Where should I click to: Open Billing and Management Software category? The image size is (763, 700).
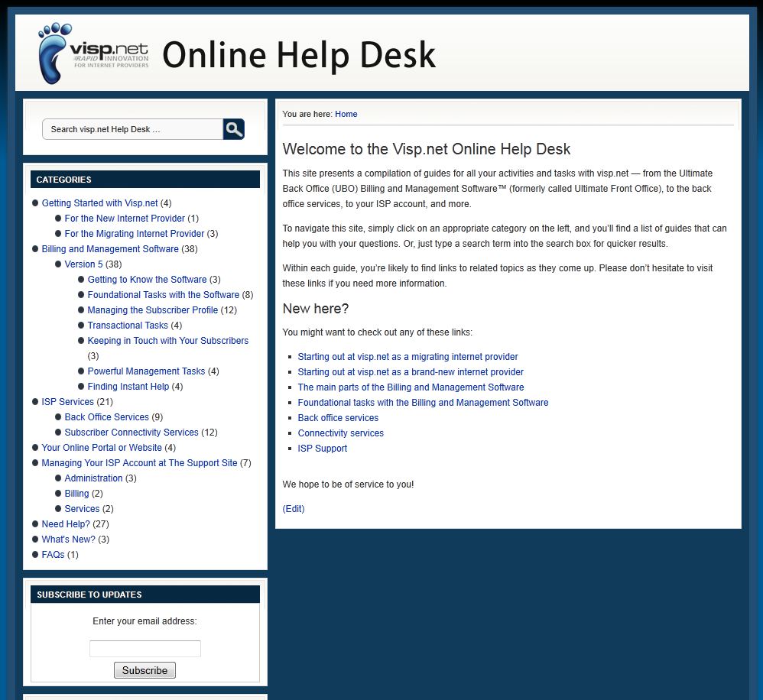[110, 248]
